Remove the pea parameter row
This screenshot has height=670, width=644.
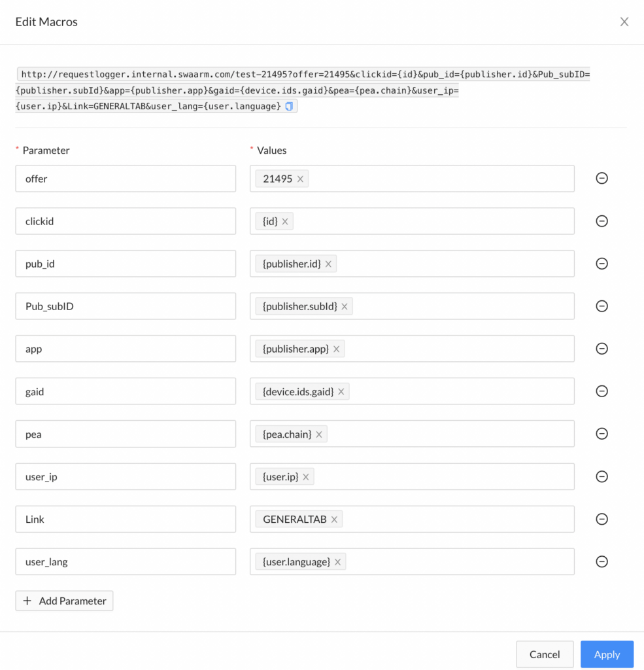coord(602,434)
